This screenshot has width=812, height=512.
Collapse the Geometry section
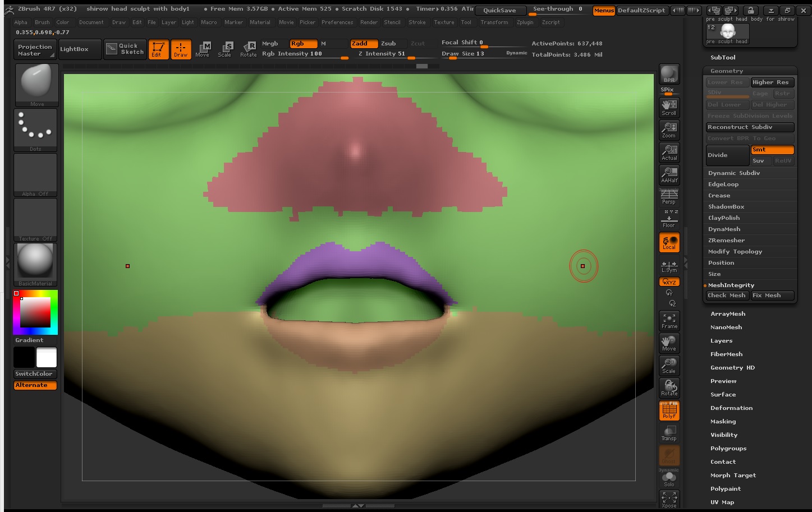727,71
